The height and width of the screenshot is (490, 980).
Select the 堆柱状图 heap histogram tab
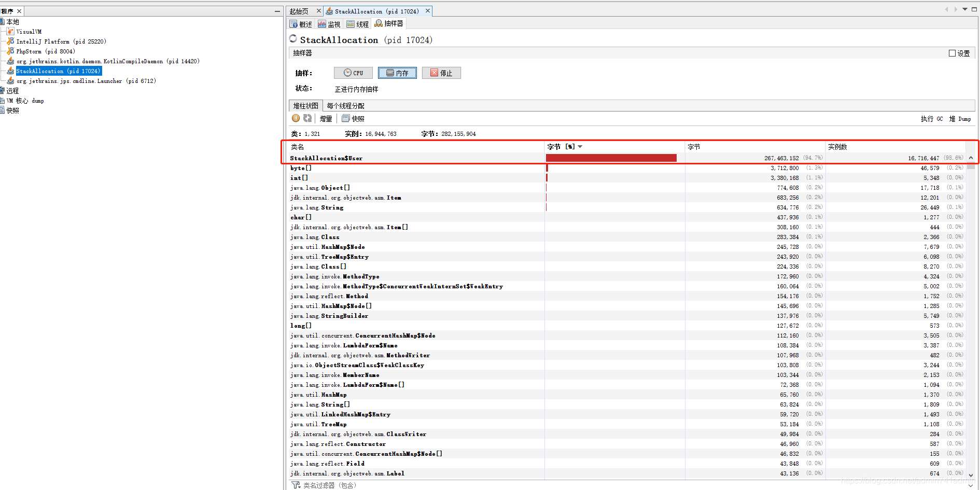click(306, 106)
